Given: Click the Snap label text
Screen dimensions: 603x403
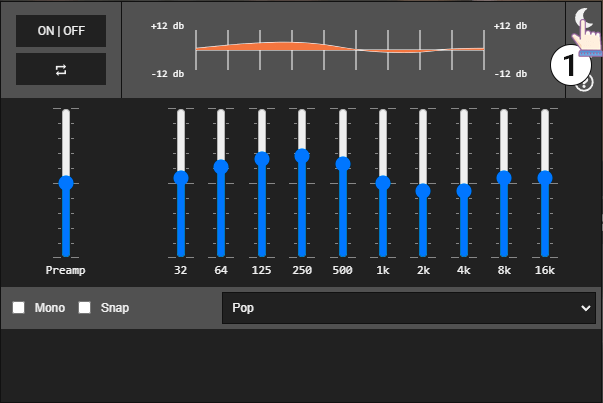Looking at the screenshot, I should coord(115,308).
